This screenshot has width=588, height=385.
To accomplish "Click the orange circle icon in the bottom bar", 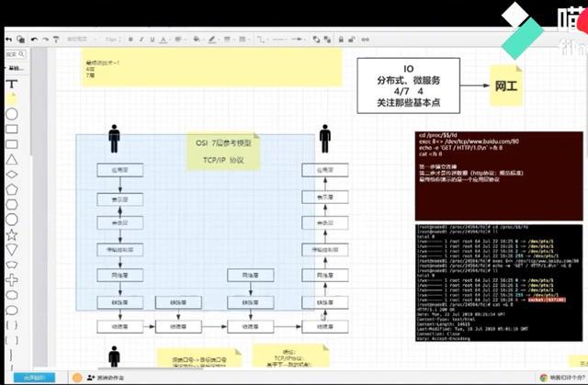I will point(77,378).
